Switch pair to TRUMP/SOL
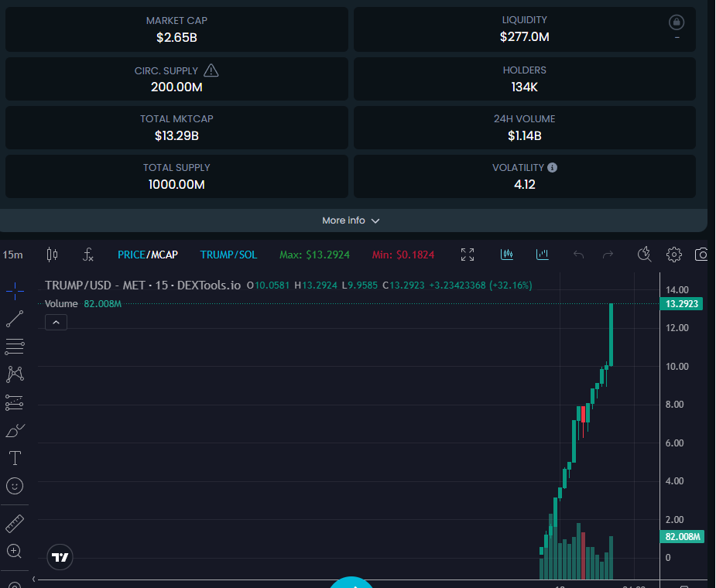The height and width of the screenshot is (588, 716). pos(229,255)
